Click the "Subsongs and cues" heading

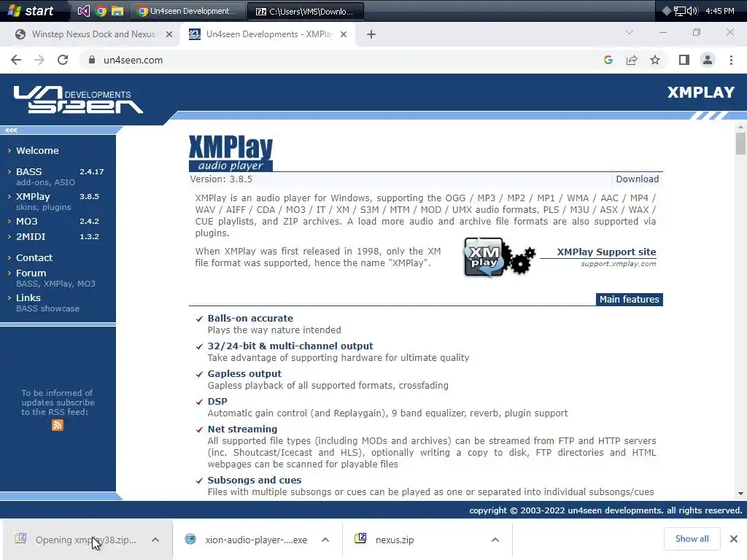click(255, 480)
